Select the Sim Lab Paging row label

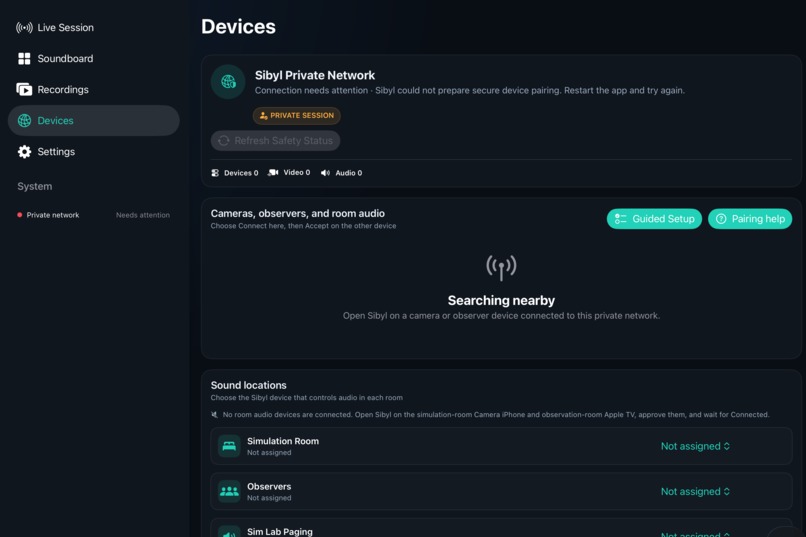point(280,532)
